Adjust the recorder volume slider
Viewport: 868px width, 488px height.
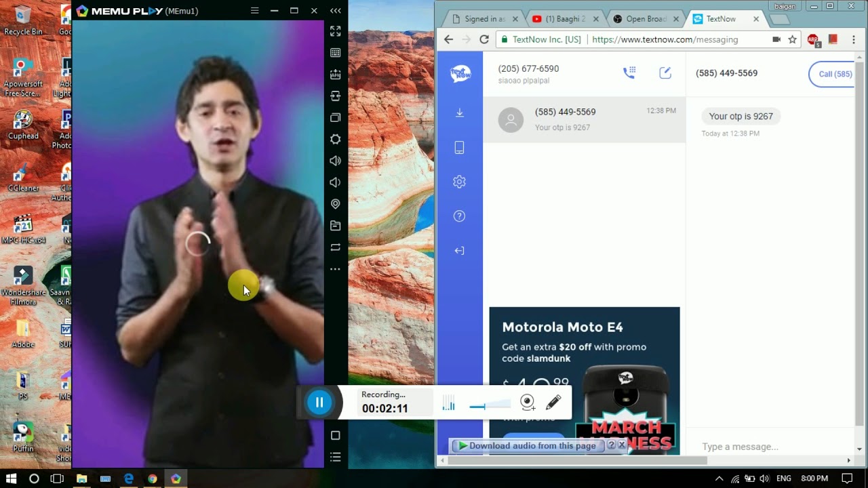point(488,405)
